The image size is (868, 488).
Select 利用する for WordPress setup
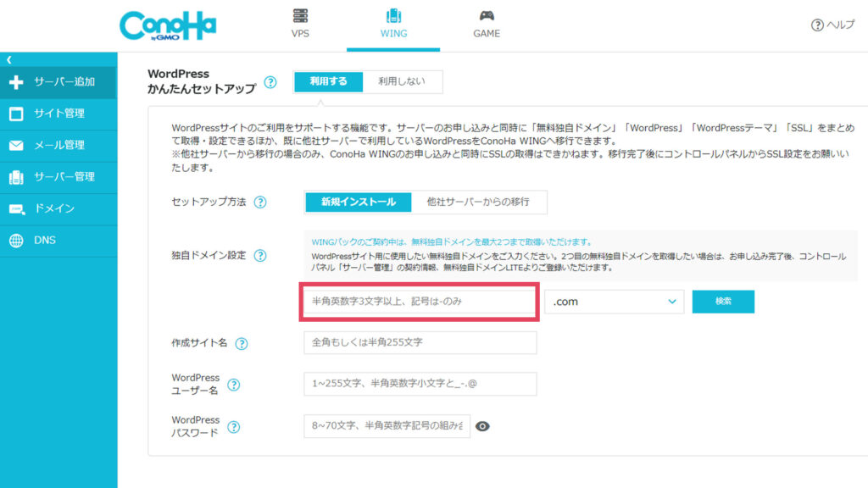(328, 81)
